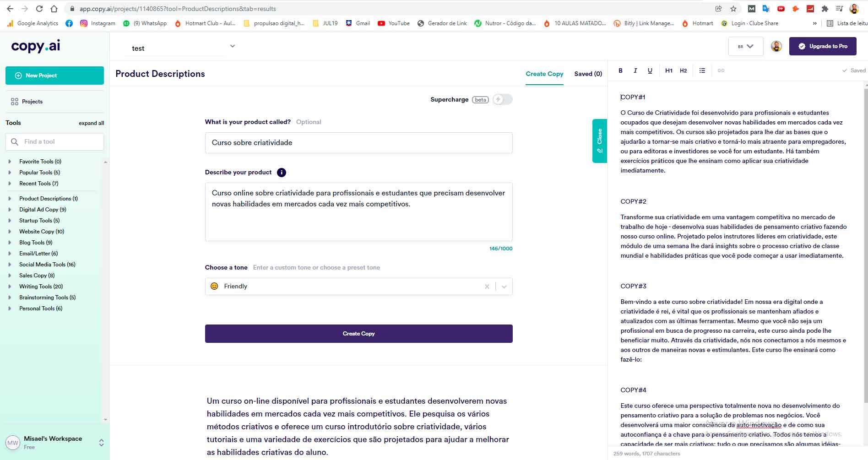Open the tone preset dropdown arrow

(x=504, y=287)
